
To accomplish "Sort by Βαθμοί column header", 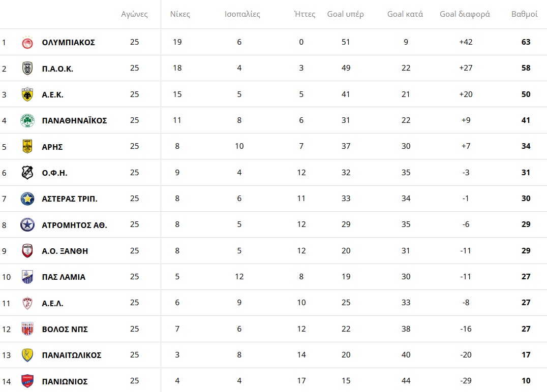I will (524, 14).
